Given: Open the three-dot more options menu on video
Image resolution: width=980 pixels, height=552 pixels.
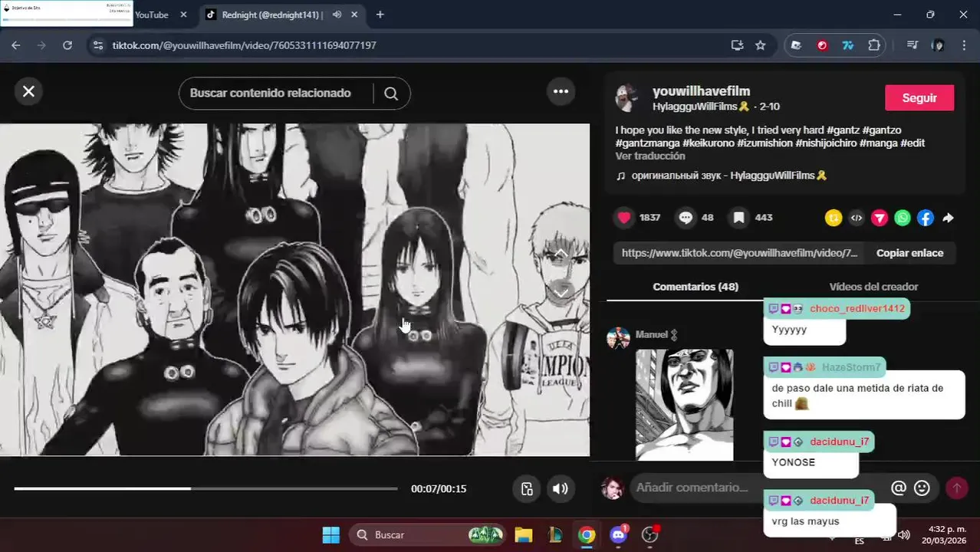Looking at the screenshot, I should point(561,91).
